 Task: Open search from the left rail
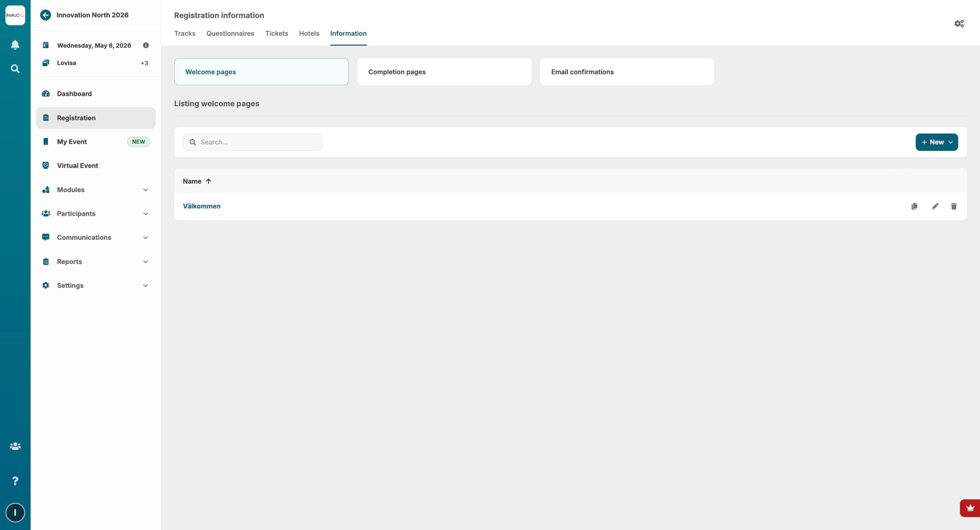pos(15,69)
